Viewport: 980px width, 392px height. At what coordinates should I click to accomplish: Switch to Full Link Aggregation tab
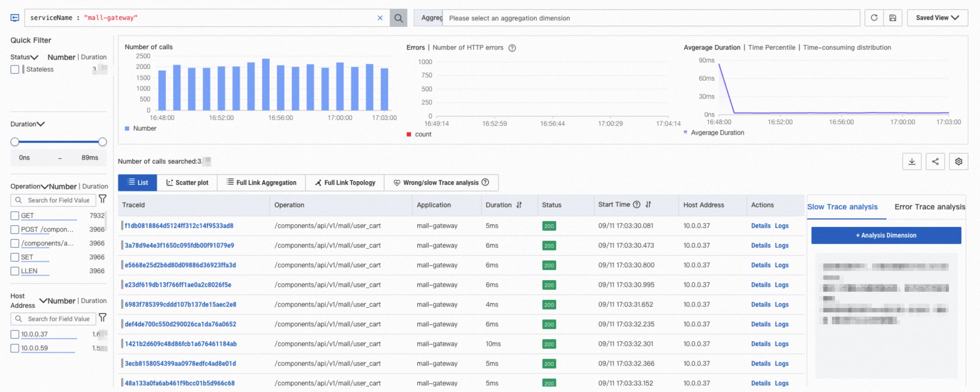(261, 183)
